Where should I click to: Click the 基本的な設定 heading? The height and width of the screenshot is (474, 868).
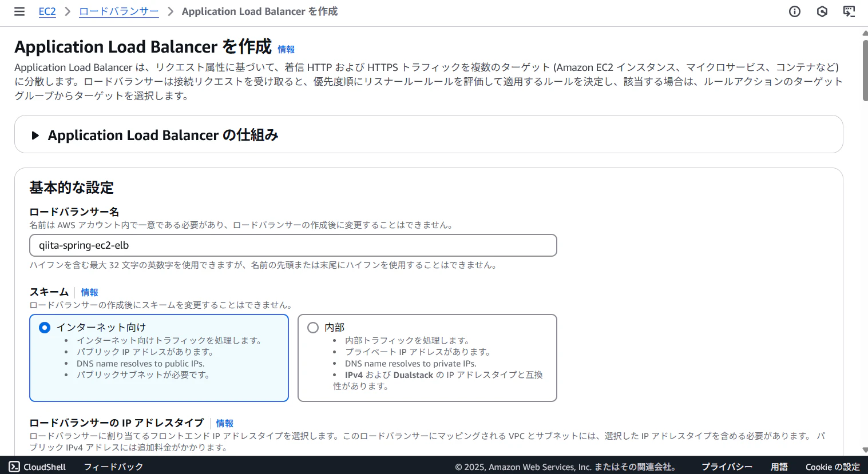(72, 188)
